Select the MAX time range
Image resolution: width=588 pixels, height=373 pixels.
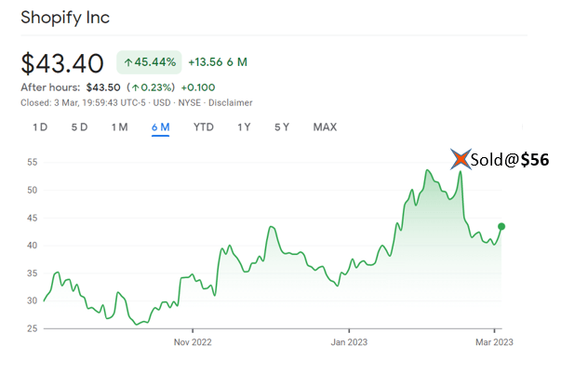coord(325,127)
